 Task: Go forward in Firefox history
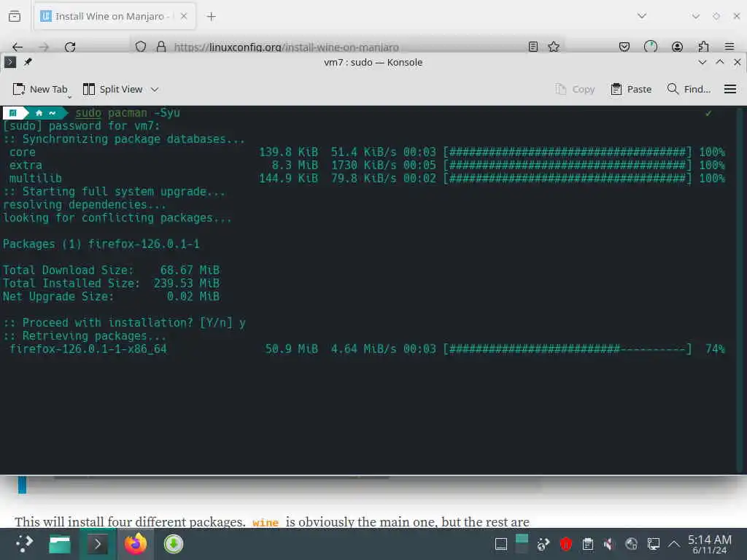(44, 47)
